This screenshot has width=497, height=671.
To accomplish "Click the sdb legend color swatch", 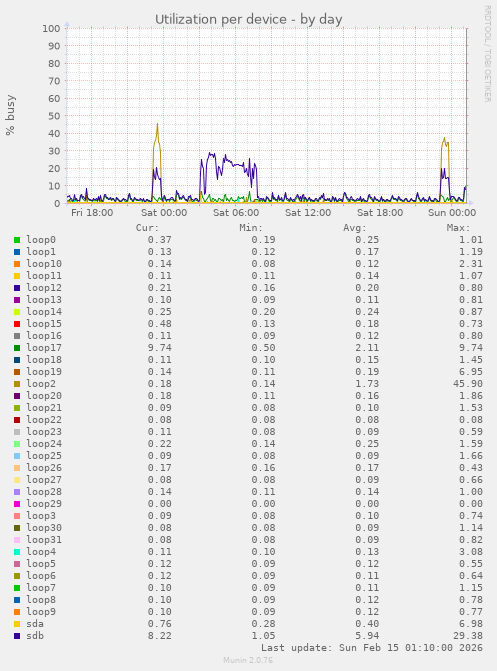I will click(17, 636).
